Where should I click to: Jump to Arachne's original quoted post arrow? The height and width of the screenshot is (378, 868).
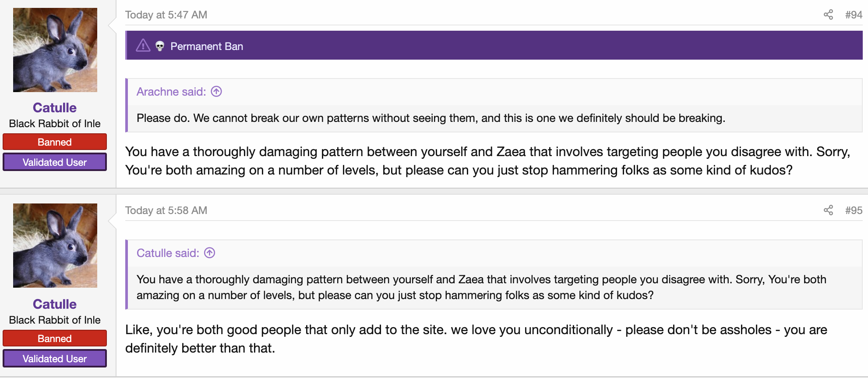click(216, 91)
